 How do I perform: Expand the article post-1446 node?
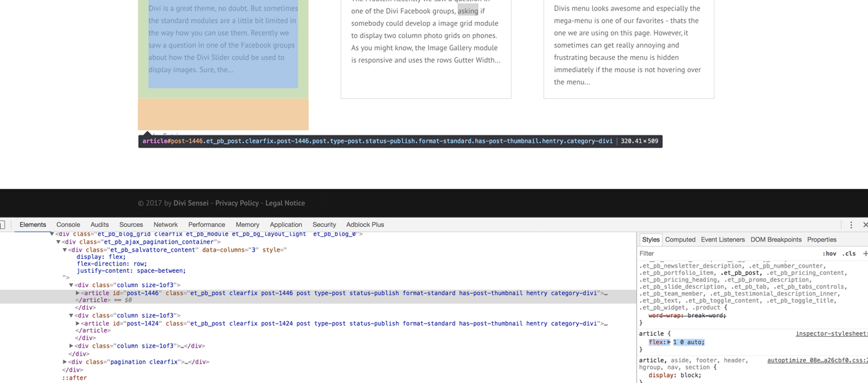tap(78, 293)
